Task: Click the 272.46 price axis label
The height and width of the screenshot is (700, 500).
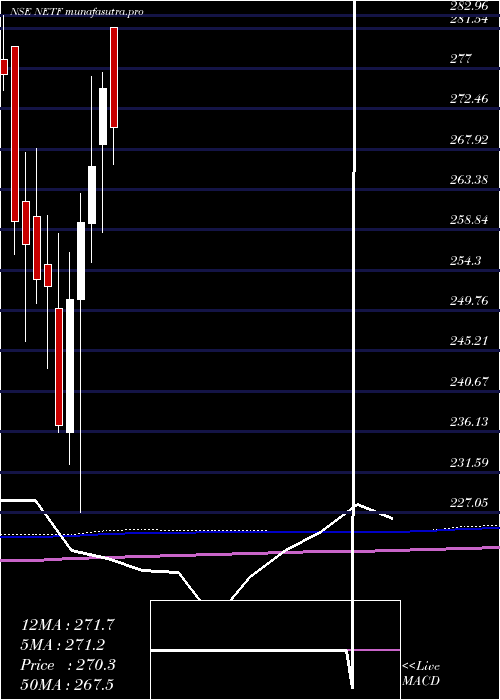Action: point(469,99)
